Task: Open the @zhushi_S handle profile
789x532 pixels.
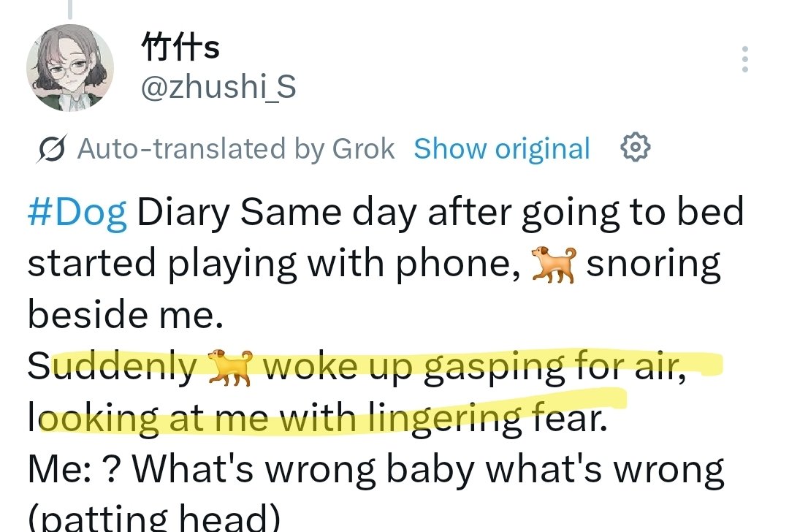Action: (218, 87)
